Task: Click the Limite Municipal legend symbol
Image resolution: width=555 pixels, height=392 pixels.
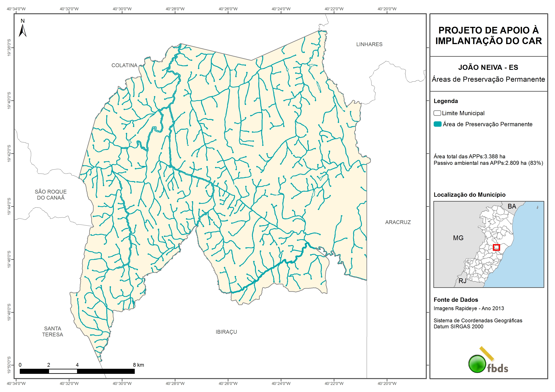Action: coord(437,113)
